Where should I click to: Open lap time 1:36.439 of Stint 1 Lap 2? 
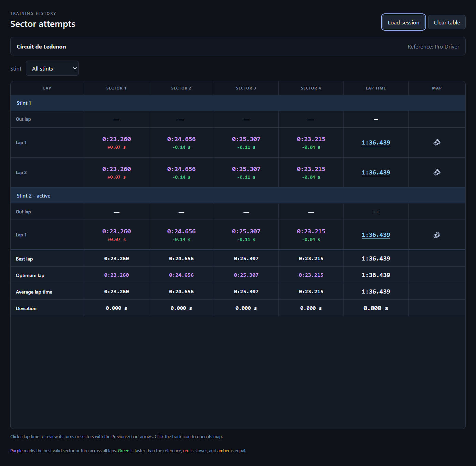click(x=376, y=172)
